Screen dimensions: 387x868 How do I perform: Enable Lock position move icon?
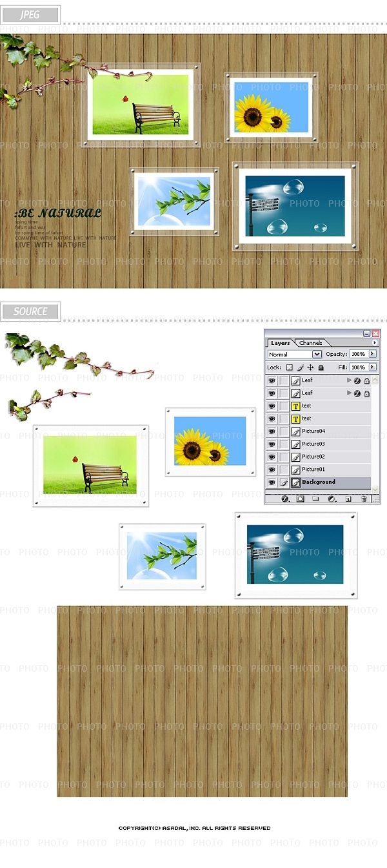click(x=310, y=367)
